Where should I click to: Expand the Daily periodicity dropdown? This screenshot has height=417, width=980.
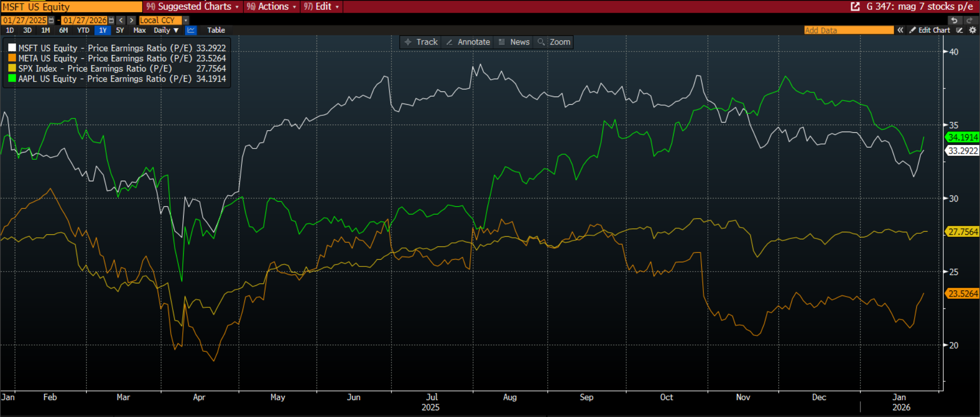[x=166, y=30]
